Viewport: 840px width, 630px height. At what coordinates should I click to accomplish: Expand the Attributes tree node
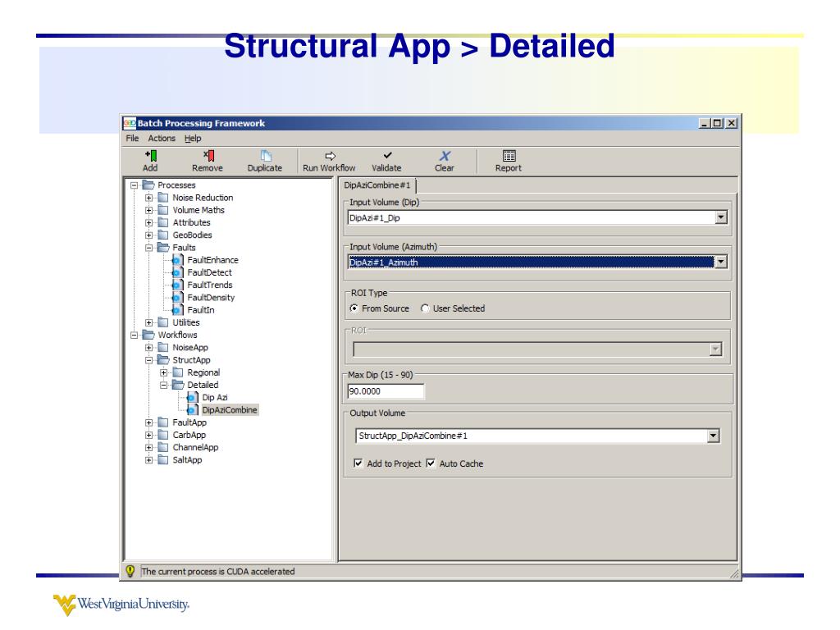coord(149,223)
